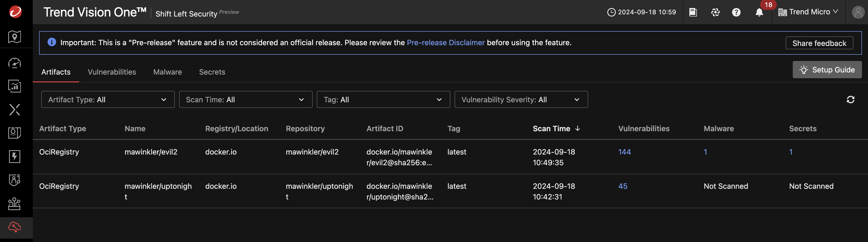The height and width of the screenshot is (242, 868).
Task: Expand the Tag filter dropdown
Action: (383, 100)
